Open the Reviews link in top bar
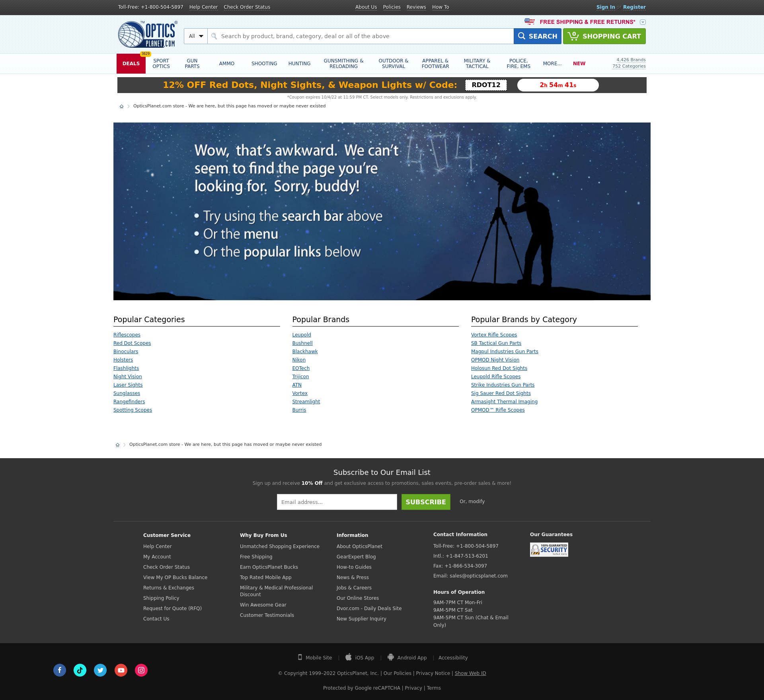The height and width of the screenshot is (700, 764). pos(416,7)
